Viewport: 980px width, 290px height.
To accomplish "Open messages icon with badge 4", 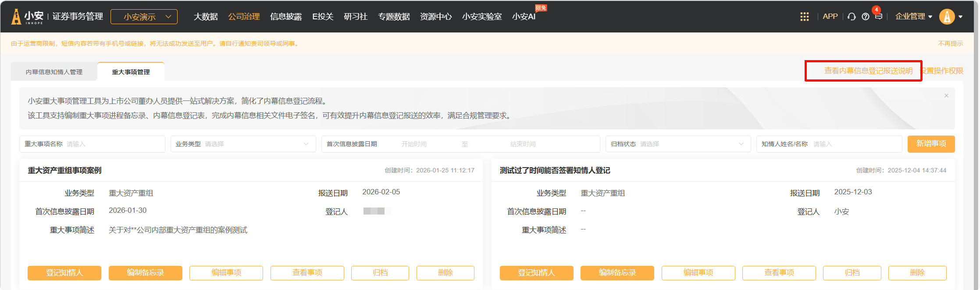I will 878,16.
